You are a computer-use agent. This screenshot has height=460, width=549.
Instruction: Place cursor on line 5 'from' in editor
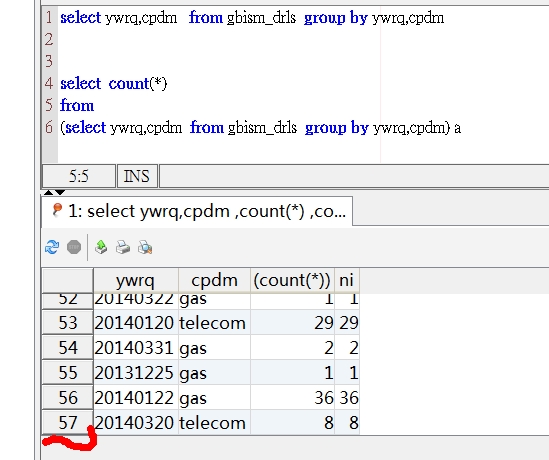pyautogui.click(x=77, y=105)
